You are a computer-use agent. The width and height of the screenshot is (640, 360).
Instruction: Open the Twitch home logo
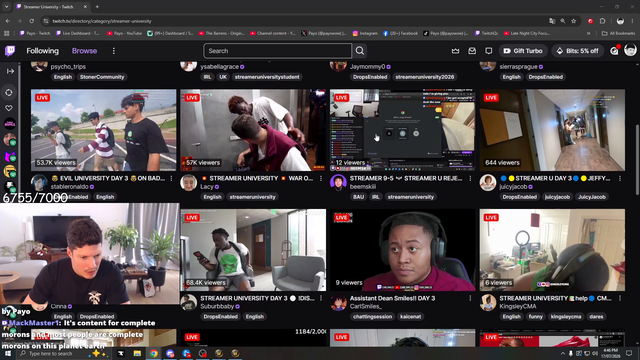[10, 51]
